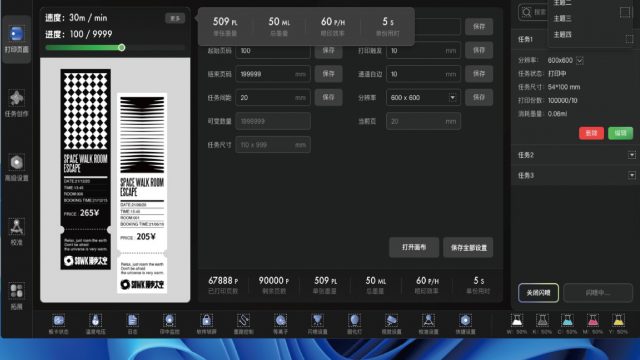
Task: Click the print progress slider handle
Action: point(122,48)
